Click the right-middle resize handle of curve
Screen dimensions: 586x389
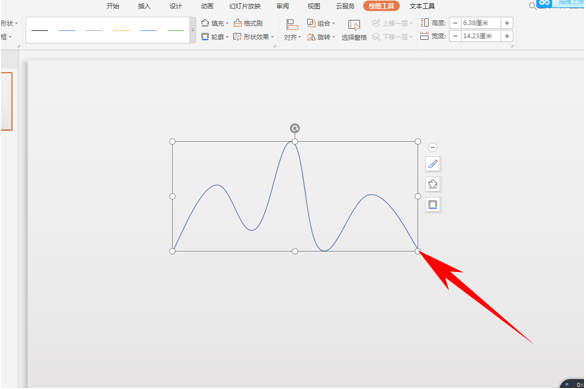click(418, 196)
